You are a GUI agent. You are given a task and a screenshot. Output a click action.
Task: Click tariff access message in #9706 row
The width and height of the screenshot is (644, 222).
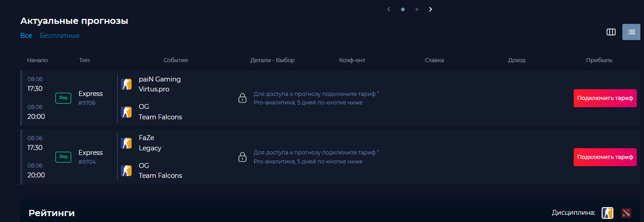click(x=316, y=98)
